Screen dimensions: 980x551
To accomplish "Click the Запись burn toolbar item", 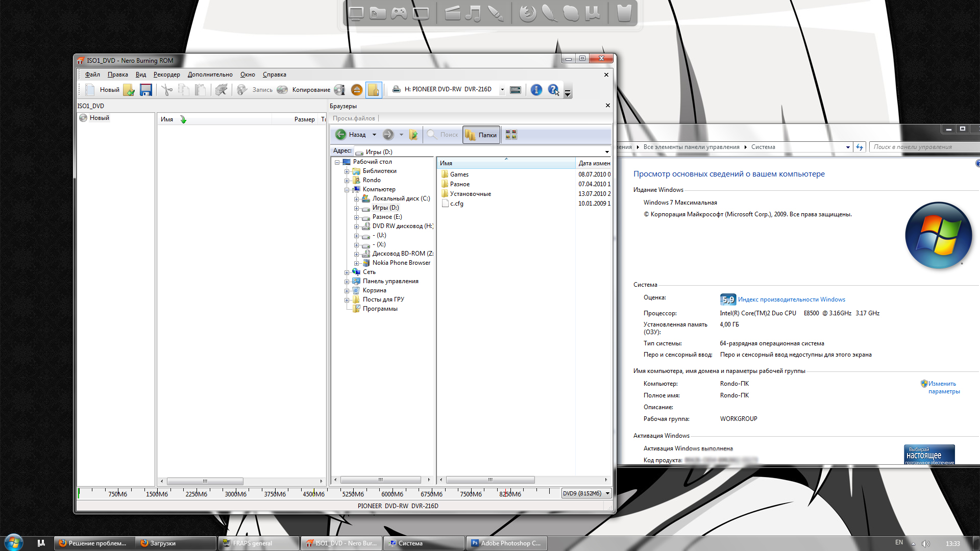I will (x=255, y=90).
